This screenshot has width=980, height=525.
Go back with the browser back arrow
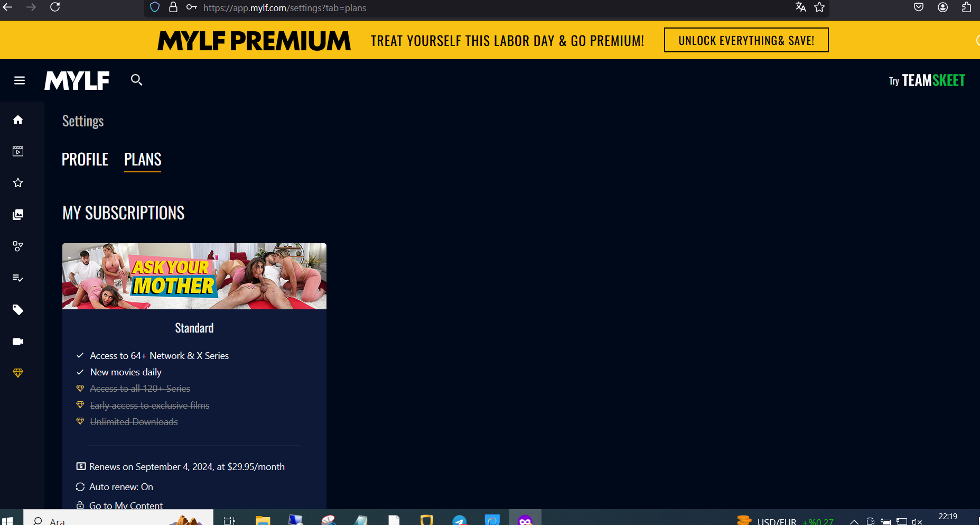click(x=7, y=7)
